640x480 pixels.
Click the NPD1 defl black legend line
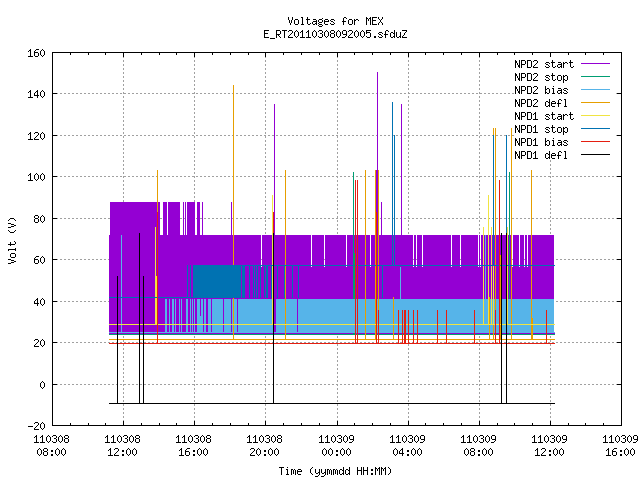595,155
